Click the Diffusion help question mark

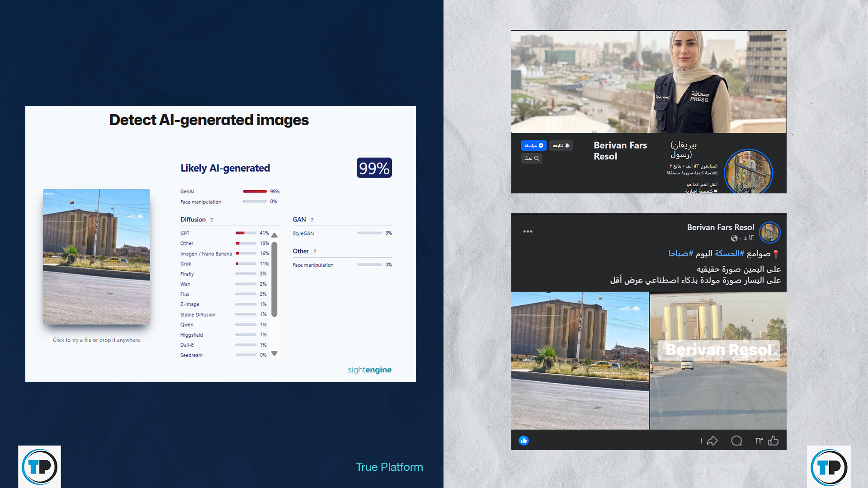pos(212,220)
